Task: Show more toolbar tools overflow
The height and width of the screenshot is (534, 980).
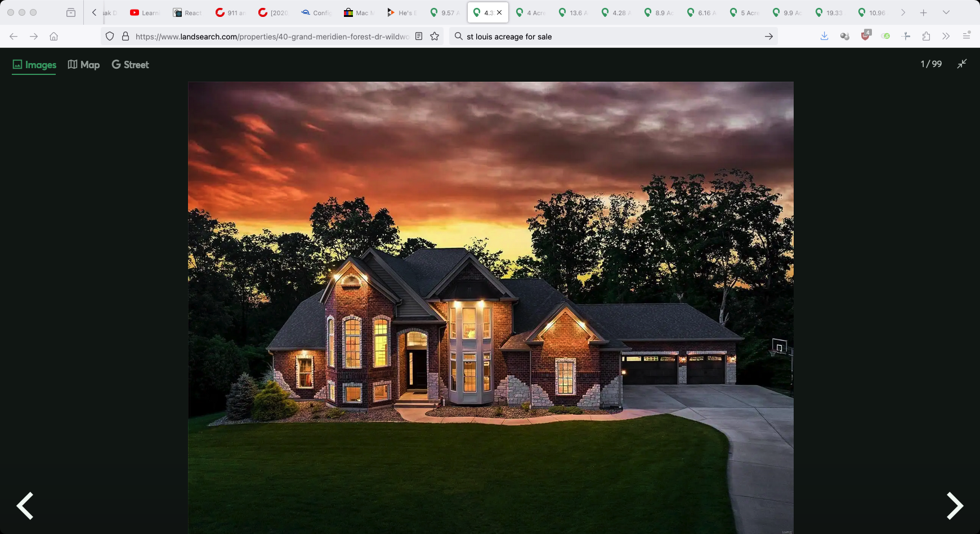Action: point(946,37)
